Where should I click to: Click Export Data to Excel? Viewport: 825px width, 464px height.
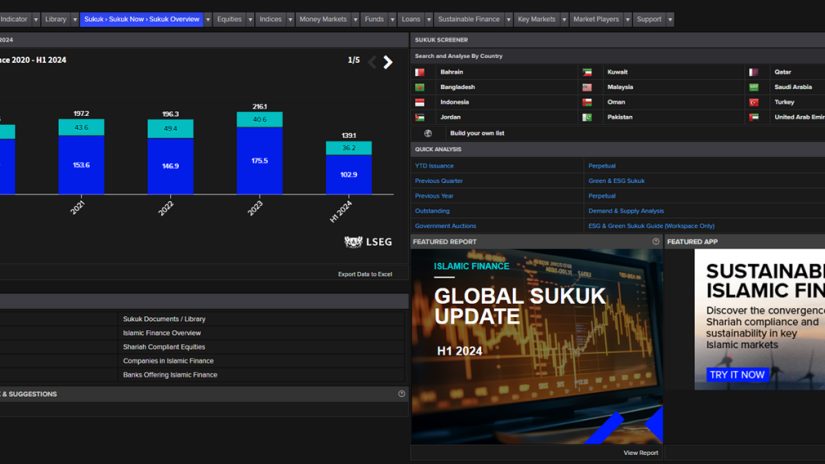(365, 274)
